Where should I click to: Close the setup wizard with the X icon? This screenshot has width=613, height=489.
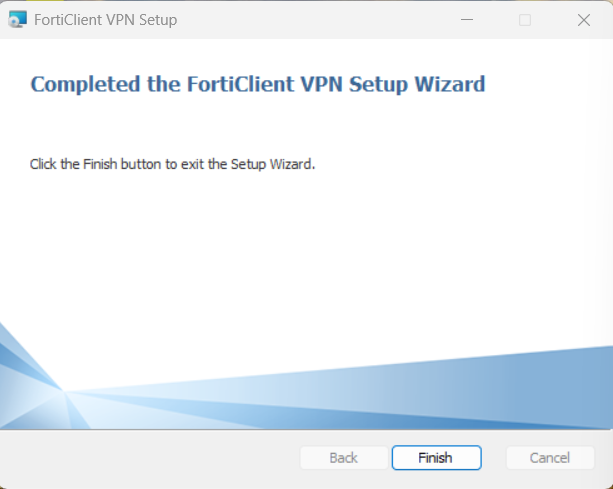pos(584,20)
